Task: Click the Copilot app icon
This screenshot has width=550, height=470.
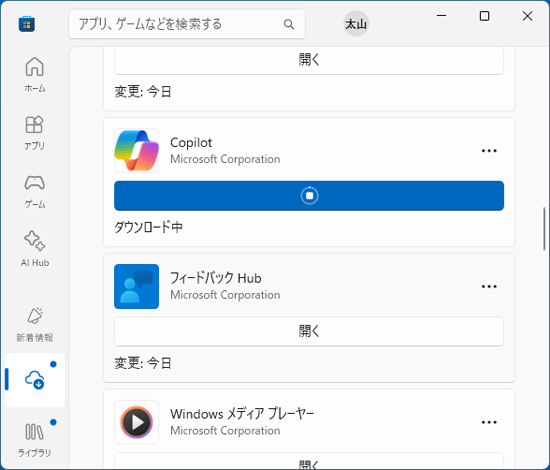Action: (x=136, y=150)
